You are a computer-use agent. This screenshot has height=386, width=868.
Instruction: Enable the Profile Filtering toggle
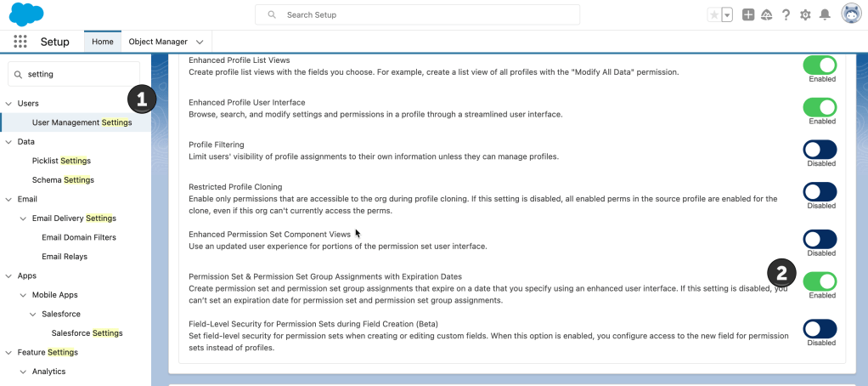[820, 150]
